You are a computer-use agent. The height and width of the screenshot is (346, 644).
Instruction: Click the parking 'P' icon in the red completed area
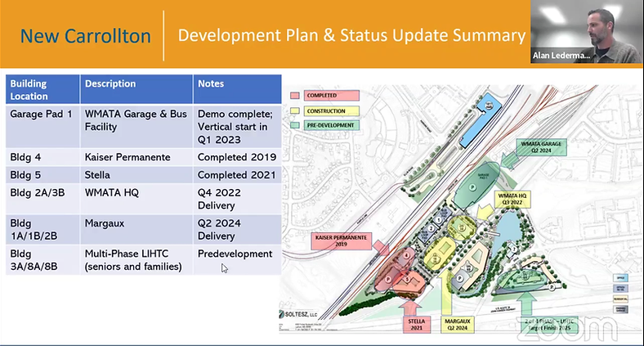[388, 280]
